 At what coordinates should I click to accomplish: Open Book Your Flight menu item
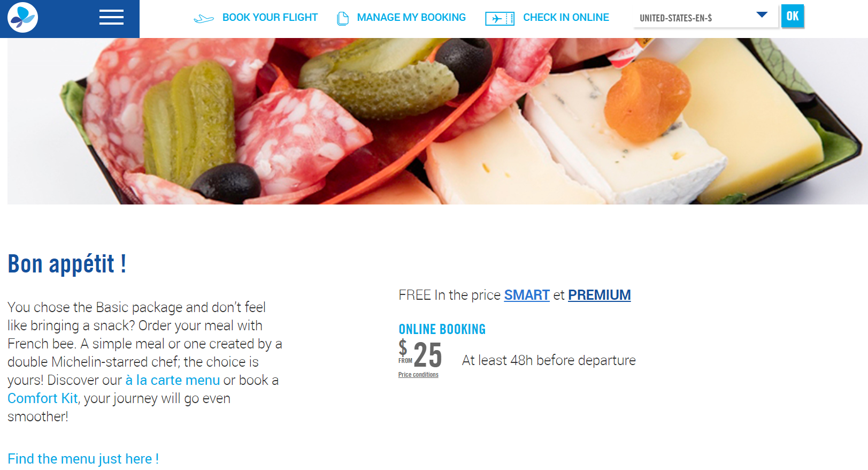270,18
